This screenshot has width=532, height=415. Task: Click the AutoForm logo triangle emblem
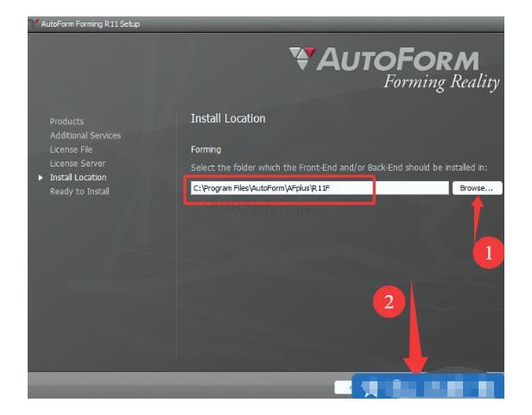tap(302, 59)
